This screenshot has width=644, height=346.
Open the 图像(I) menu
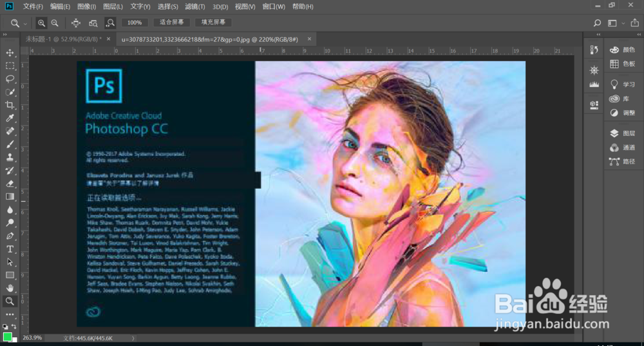click(x=87, y=6)
